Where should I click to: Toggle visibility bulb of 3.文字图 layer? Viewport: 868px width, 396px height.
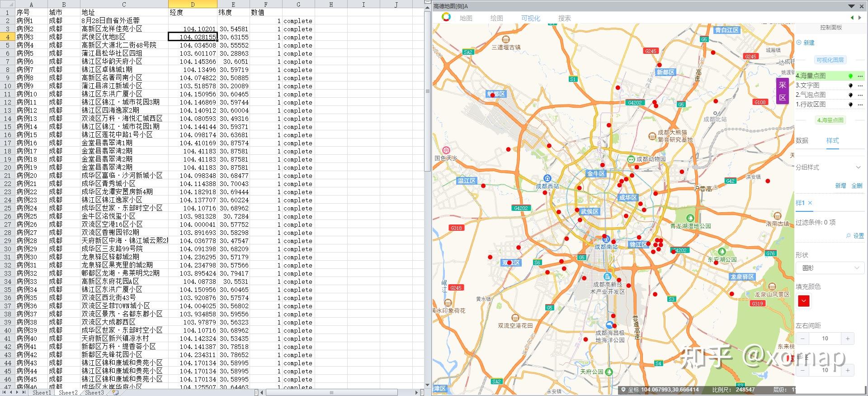pos(850,86)
